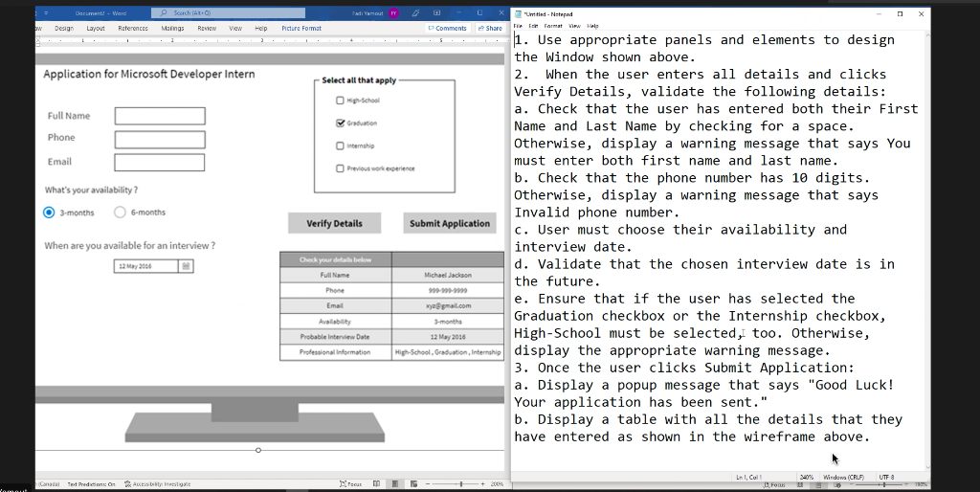The width and height of the screenshot is (980, 492).
Task: Click the Submit Application button in wireframe
Action: point(450,223)
